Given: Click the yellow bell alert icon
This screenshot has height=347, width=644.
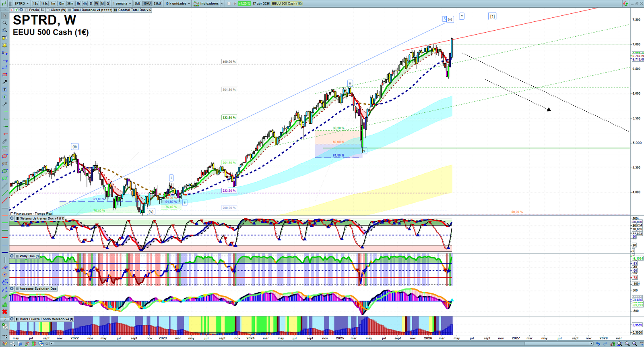Looking at the screenshot, I should pos(4,45).
